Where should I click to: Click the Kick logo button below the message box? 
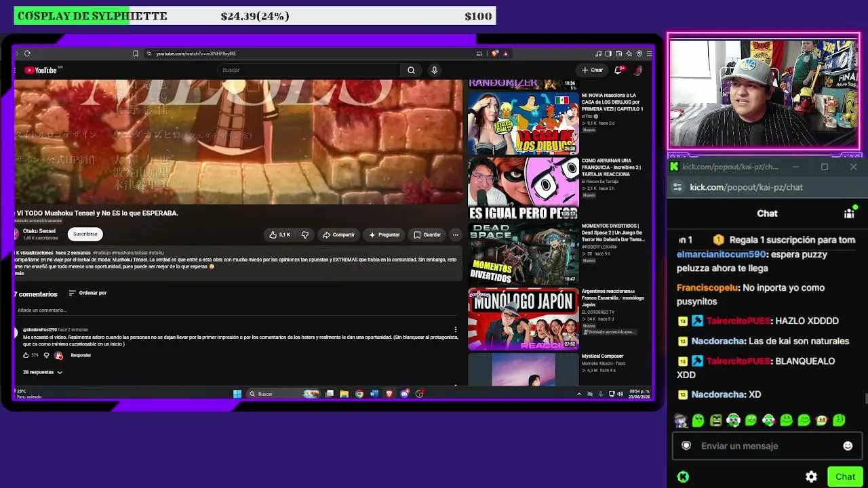coord(683,476)
